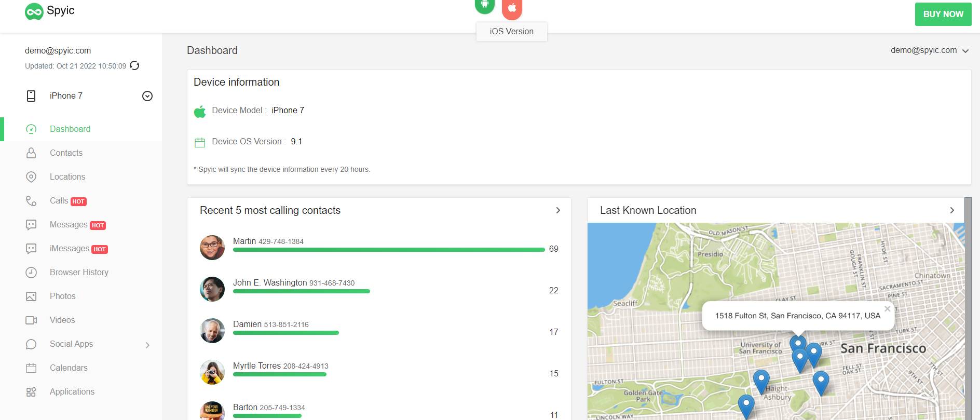Click the map pin under the address popup
The width and height of the screenshot is (980, 420).
pos(798,344)
